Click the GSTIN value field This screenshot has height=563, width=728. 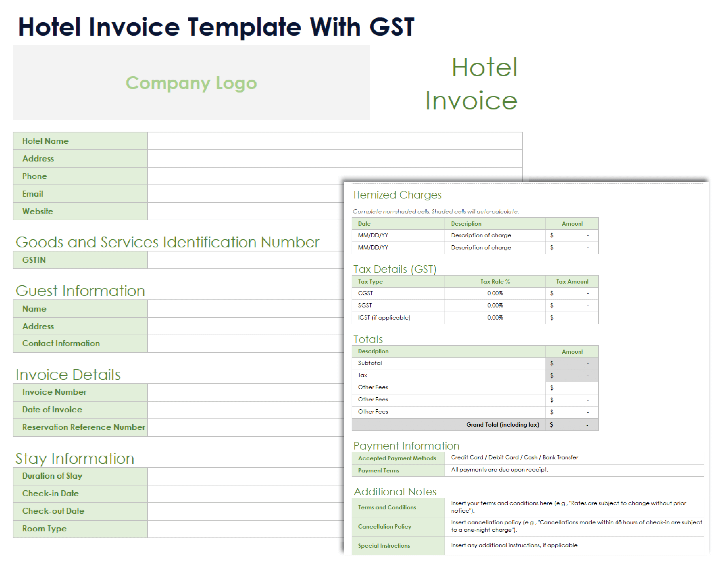246,260
